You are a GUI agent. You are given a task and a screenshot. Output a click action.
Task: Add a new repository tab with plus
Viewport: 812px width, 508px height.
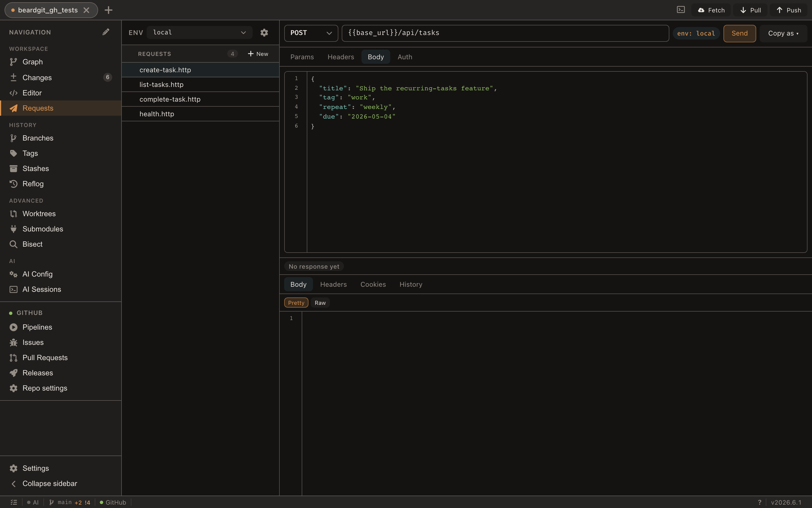click(108, 10)
